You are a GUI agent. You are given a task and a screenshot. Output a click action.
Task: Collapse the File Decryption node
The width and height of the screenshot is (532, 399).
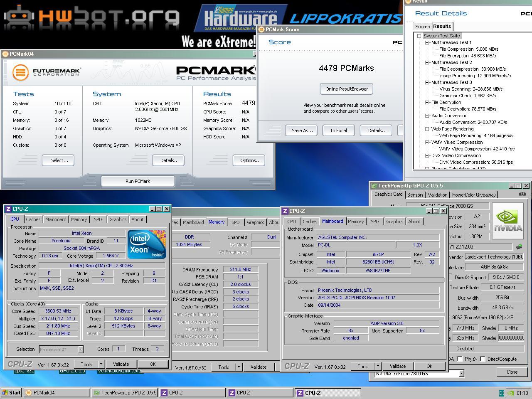tap(427, 102)
